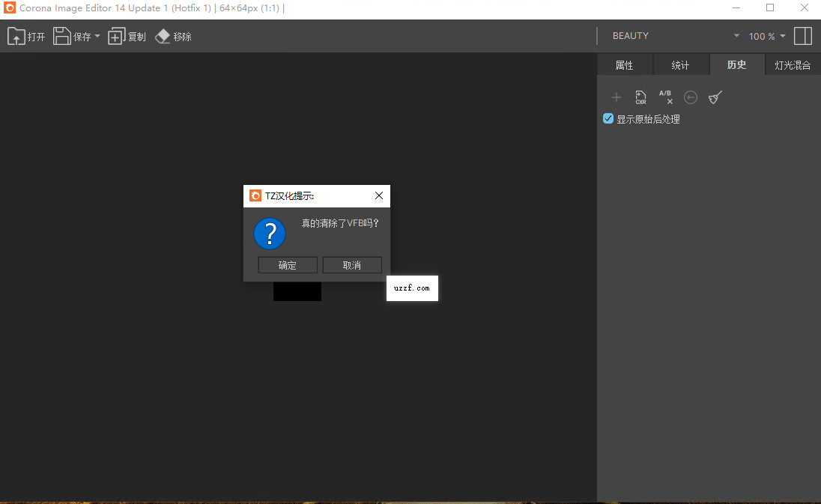
Task: Switch to the 统计 tab
Action: [x=681, y=65]
